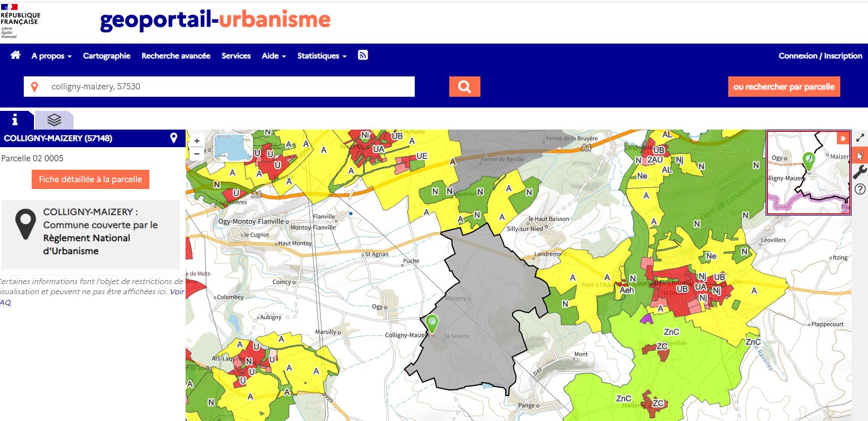Go to the home page icon
868x421 pixels.
point(15,55)
